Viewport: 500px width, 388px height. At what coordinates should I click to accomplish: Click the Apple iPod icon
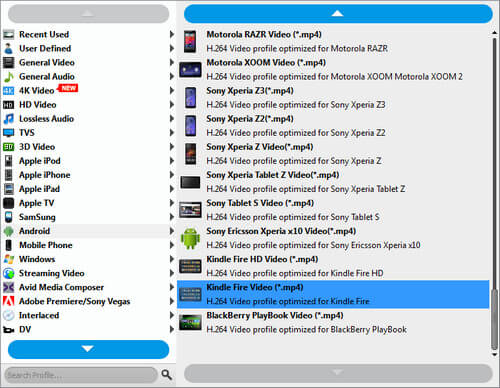(x=9, y=161)
